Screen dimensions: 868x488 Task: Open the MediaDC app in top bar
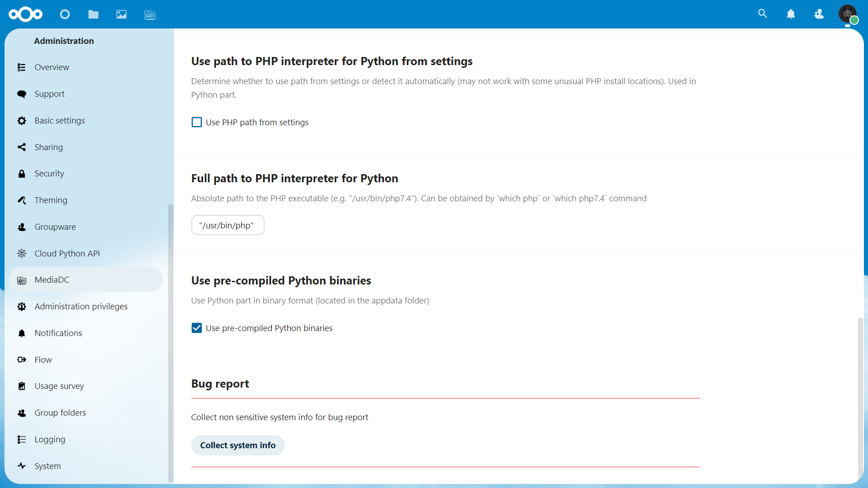click(150, 15)
